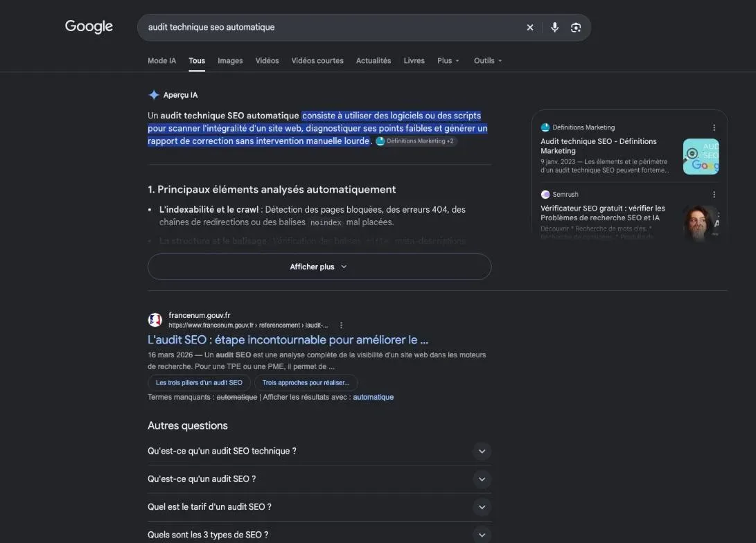Open options menu for Définitions Marketing card

714,127
